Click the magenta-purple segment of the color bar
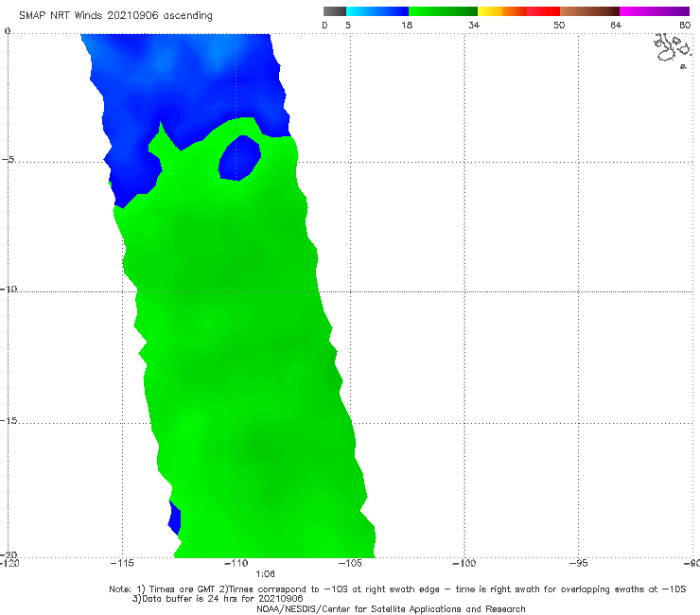This screenshot has width=700, height=615. pos(655,11)
